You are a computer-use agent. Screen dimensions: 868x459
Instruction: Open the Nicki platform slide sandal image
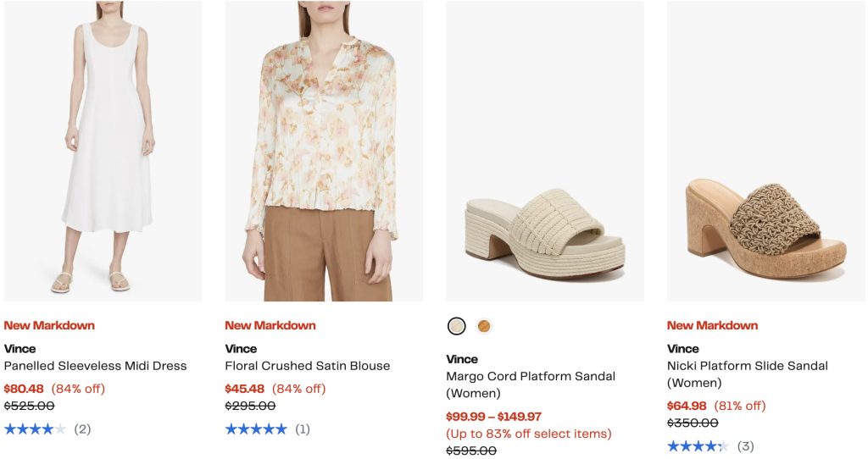[766, 151]
